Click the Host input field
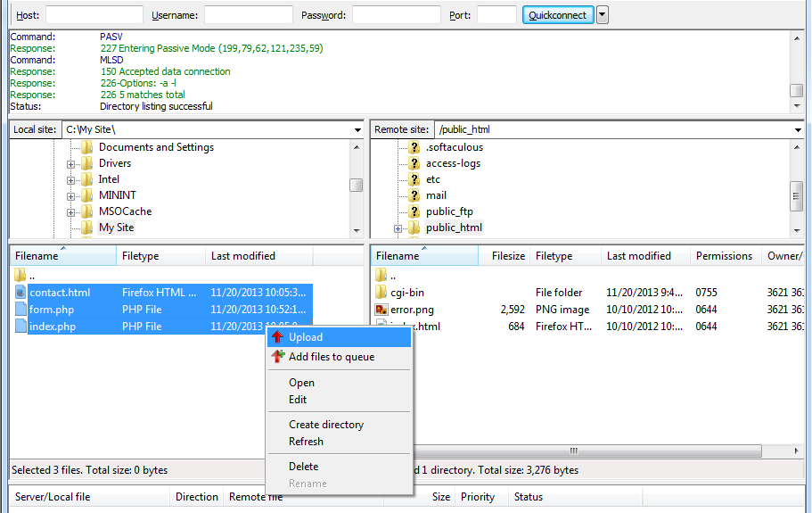This screenshot has height=513, width=812. coord(94,15)
